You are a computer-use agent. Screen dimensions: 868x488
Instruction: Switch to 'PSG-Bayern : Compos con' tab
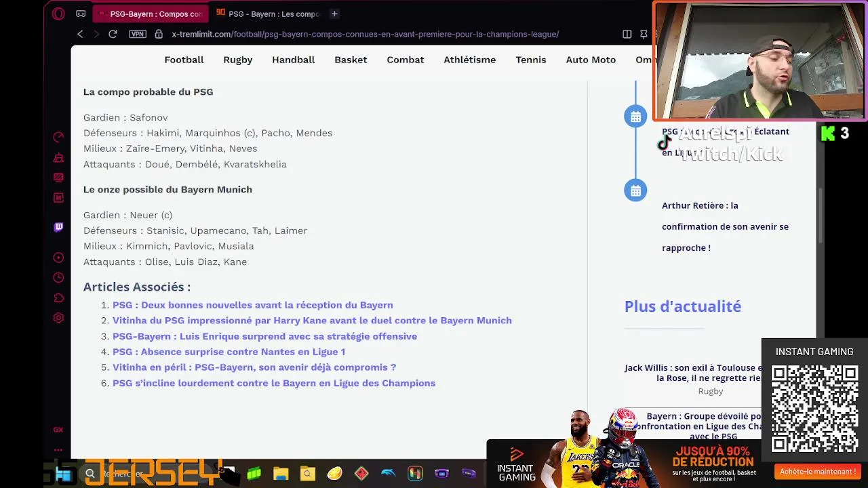coord(149,14)
